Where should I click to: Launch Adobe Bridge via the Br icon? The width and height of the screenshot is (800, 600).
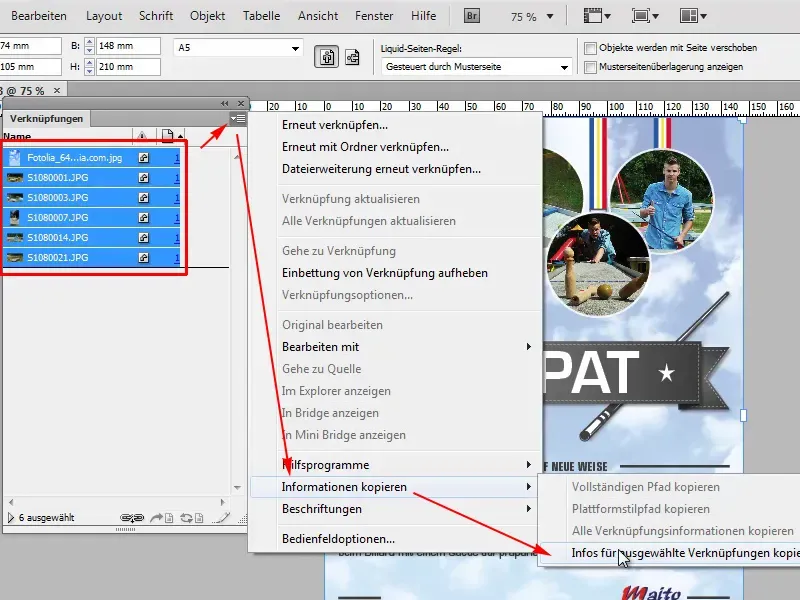[x=470, y=15]
